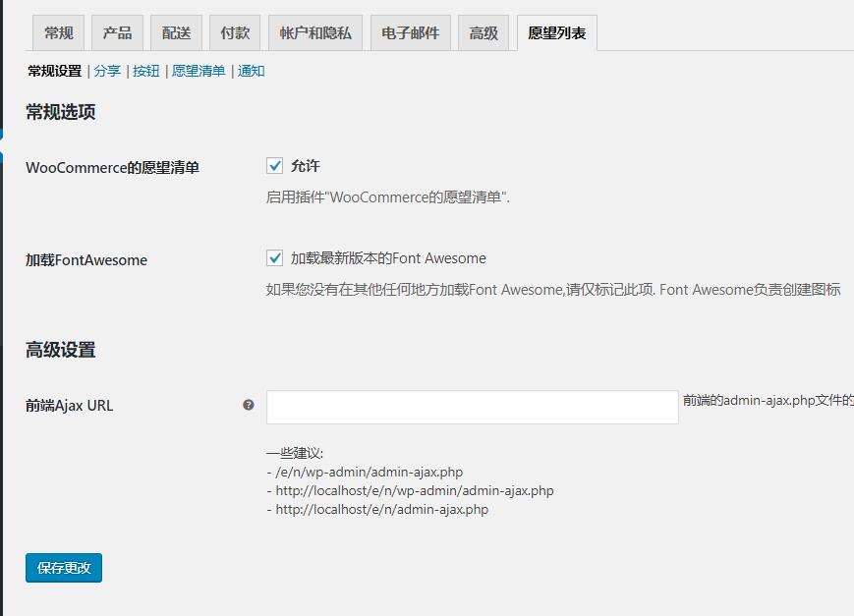Select the 帐户和隐私 tab

click(x=315, y=33)
